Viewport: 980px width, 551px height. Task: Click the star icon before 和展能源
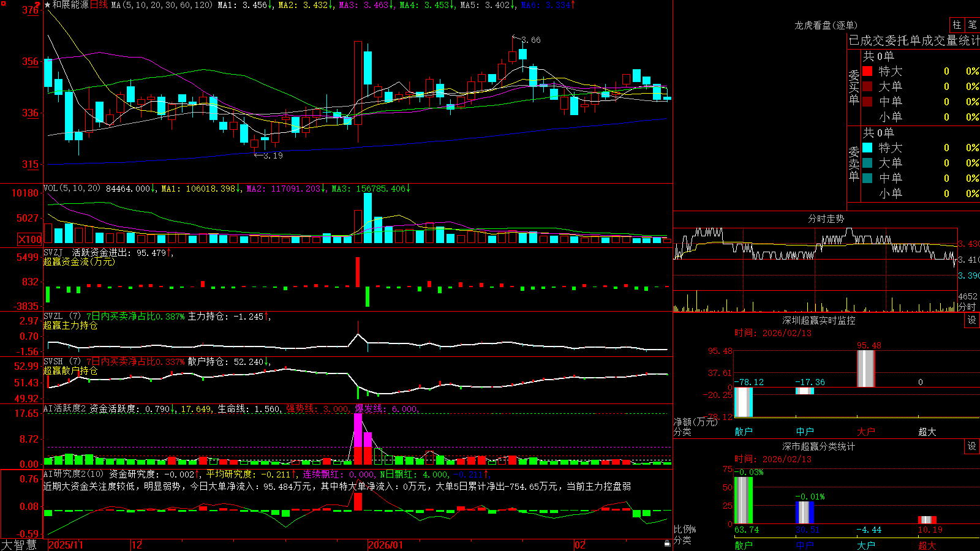tap(48, 5)
